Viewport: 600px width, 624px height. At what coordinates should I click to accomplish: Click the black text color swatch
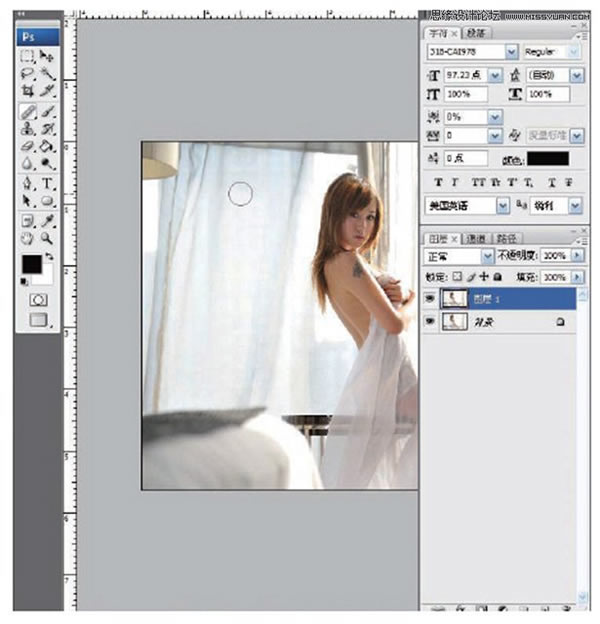pyautogui.click(x=548, y=158)
